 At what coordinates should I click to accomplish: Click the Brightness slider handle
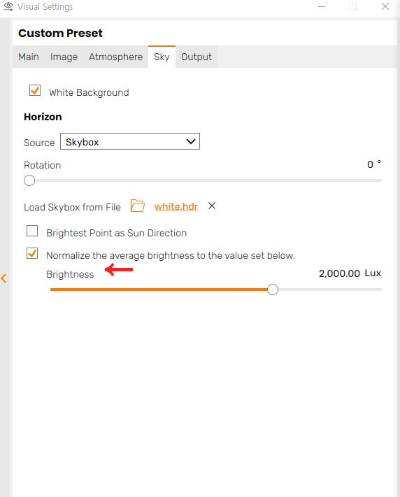[x=273, y=290]
